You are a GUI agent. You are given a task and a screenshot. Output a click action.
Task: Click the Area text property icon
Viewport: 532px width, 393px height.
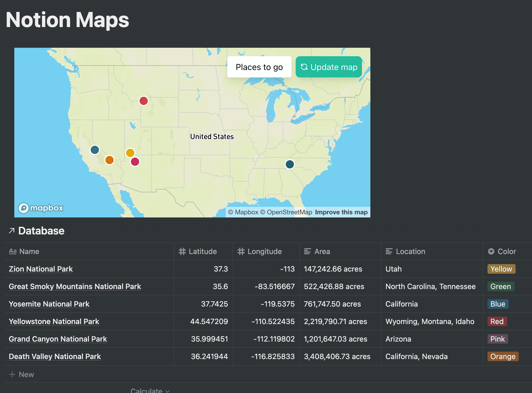[307, 251]
